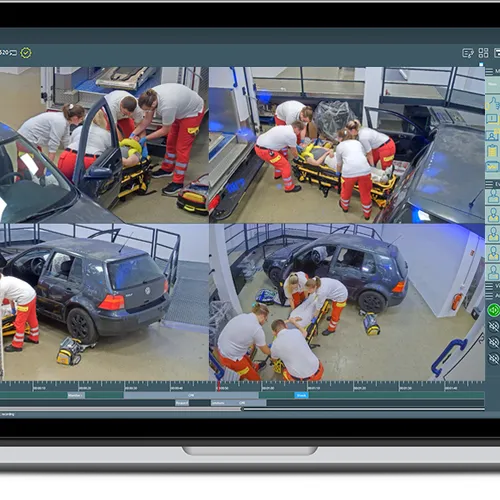
Task: Select the 'Member' marker on the timeline
Action: [76, 395]
